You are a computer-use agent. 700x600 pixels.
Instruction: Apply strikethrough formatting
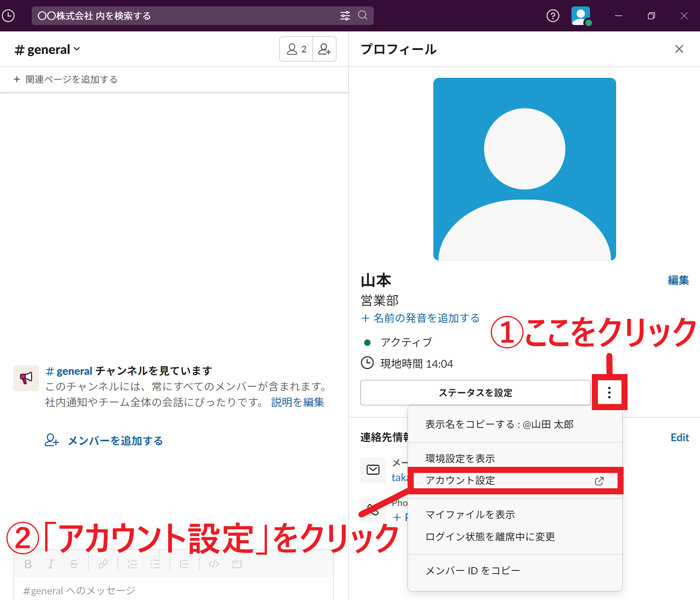[x=74, y=564]
